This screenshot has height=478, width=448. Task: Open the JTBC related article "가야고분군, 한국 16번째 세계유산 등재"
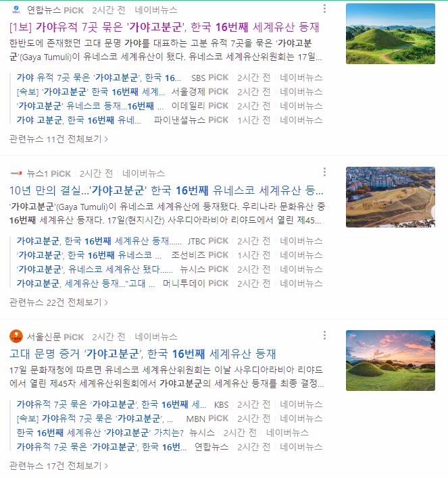(x=99, y=241)
